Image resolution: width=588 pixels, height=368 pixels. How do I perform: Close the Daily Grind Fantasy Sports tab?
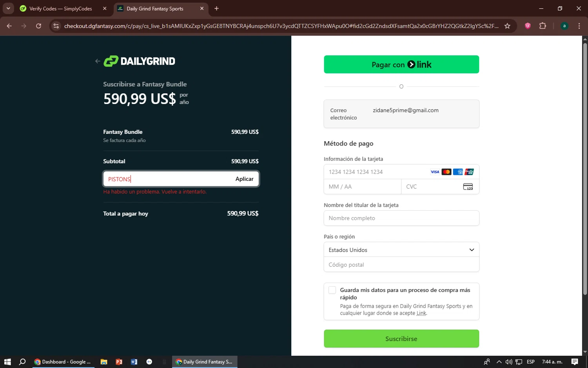click(202, 9)
